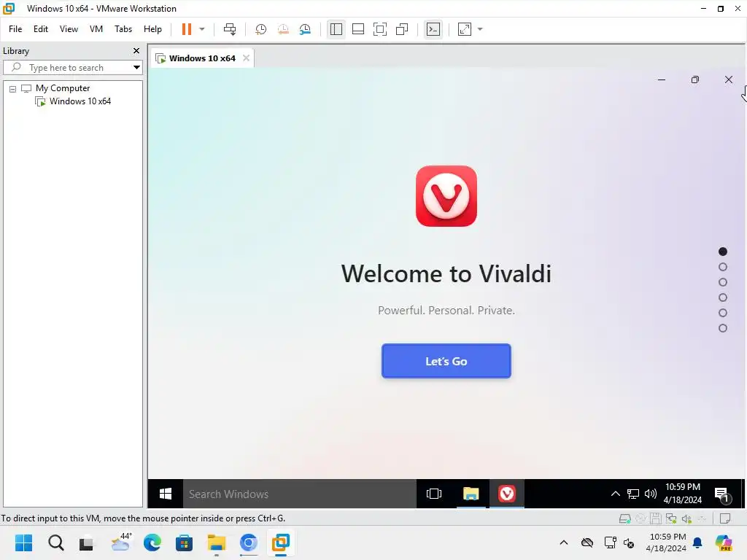The width and height of the screenshot is (747, 560).
Task: Select the third page indicator dot
Action: [723, 282]
